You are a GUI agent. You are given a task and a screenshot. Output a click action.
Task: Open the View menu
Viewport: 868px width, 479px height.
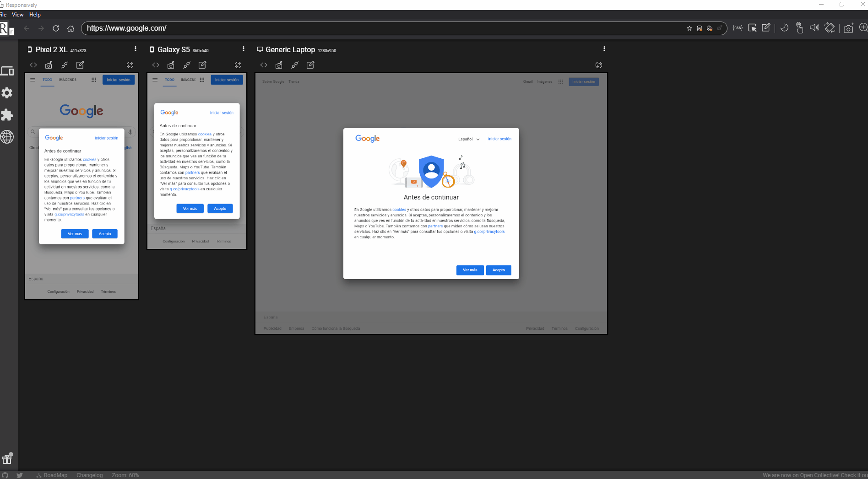coord(17,15)
